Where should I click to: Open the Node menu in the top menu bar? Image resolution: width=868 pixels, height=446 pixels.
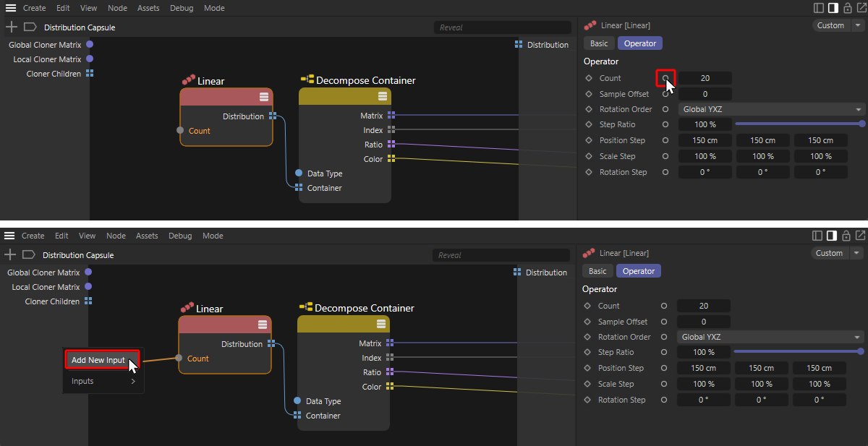(116, 8)
